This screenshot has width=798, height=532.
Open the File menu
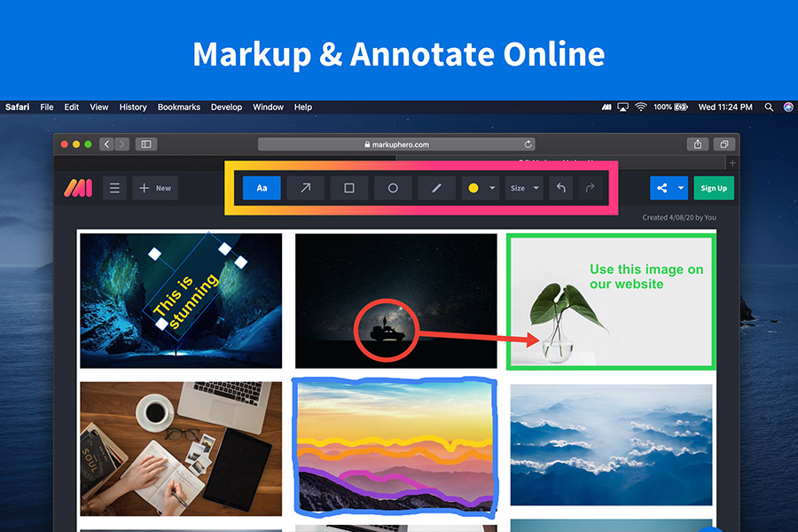[x=47, y=107]
